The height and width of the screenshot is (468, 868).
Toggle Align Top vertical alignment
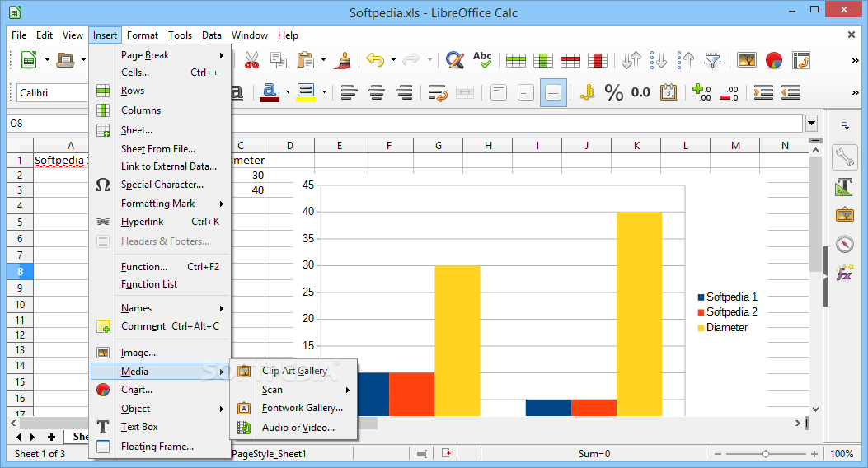[x=499, y=92]
